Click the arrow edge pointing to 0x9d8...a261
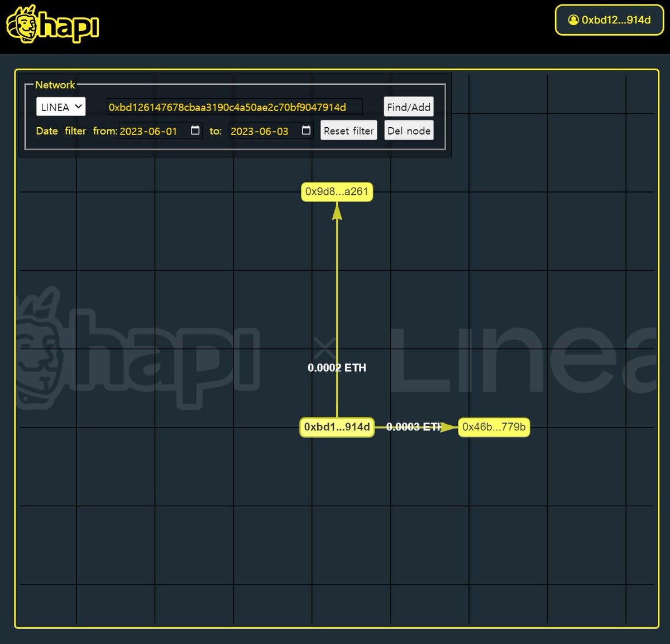 [337, 307]
